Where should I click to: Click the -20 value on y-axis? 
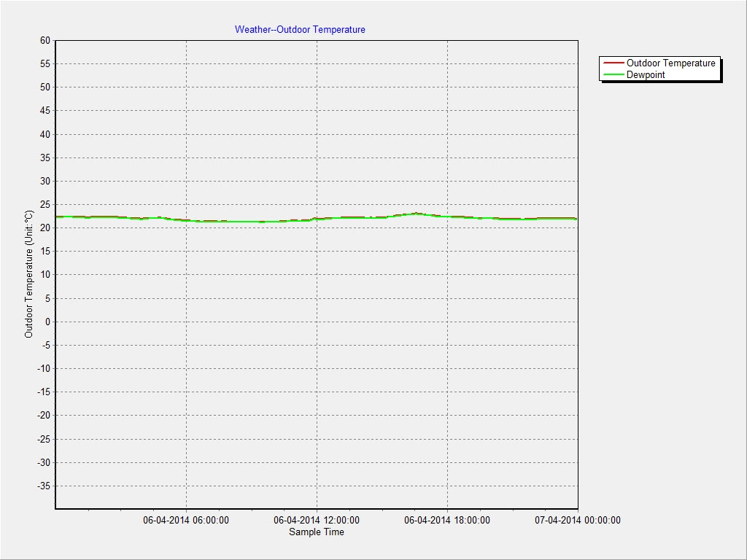click(43, 415)
